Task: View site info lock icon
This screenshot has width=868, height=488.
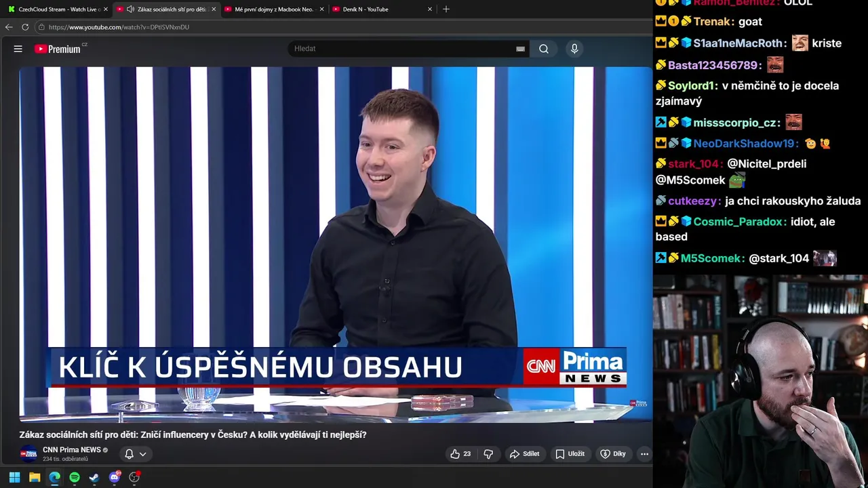Action: click(41, 27)
